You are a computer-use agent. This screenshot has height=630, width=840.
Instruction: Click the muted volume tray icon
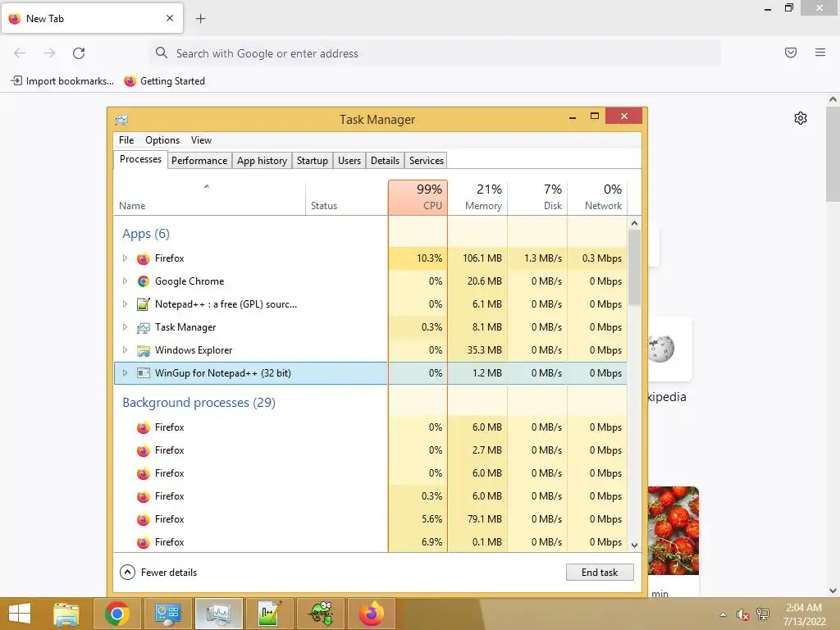[x=742, y=614]
